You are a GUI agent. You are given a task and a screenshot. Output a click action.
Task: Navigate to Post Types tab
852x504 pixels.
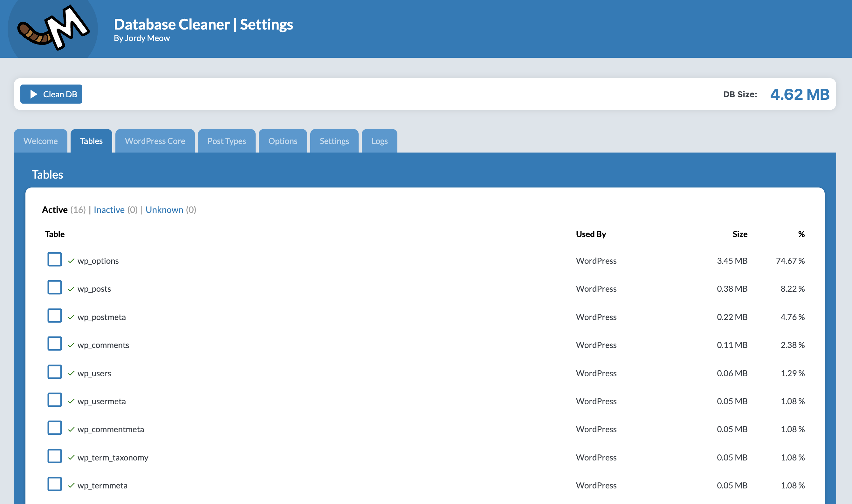(x=226, y=140)
